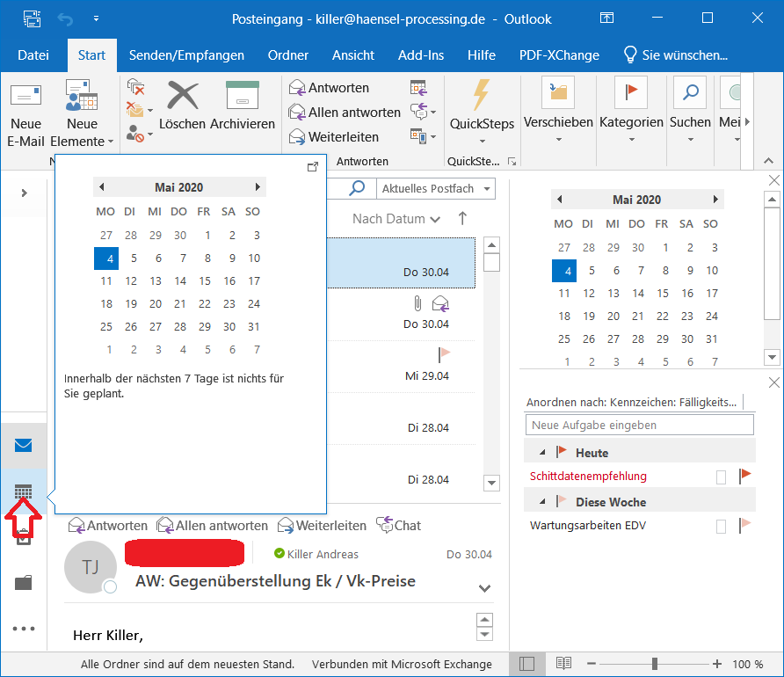
Task: Collapse the ribbon with the caret
Action: click(x=768, y=161)
